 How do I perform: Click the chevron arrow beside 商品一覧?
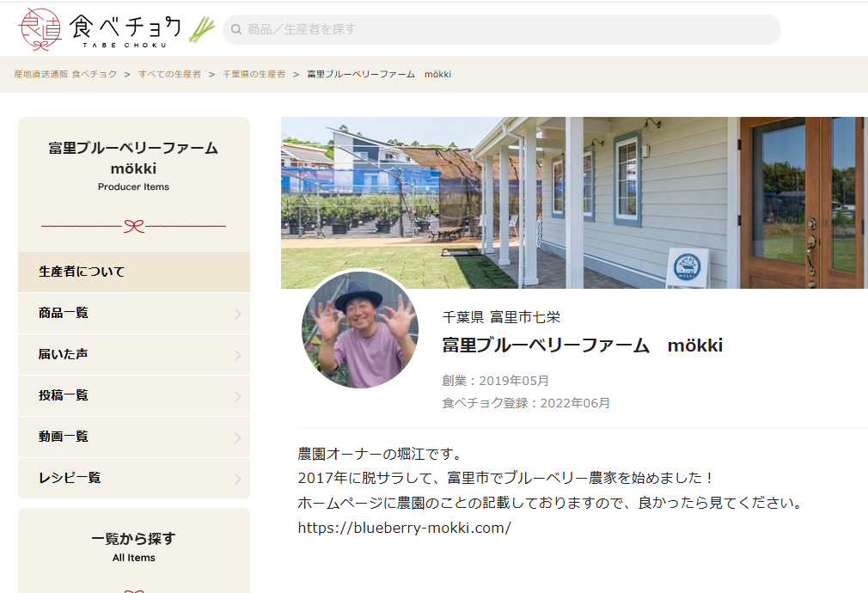pyautogui.click(x=238, y=314)
